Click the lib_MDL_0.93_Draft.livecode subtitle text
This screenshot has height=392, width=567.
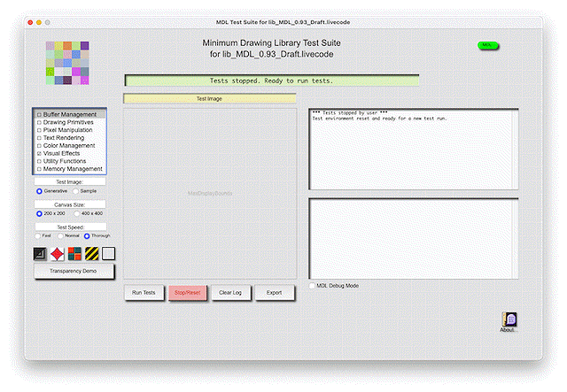[x=272, y=54]
